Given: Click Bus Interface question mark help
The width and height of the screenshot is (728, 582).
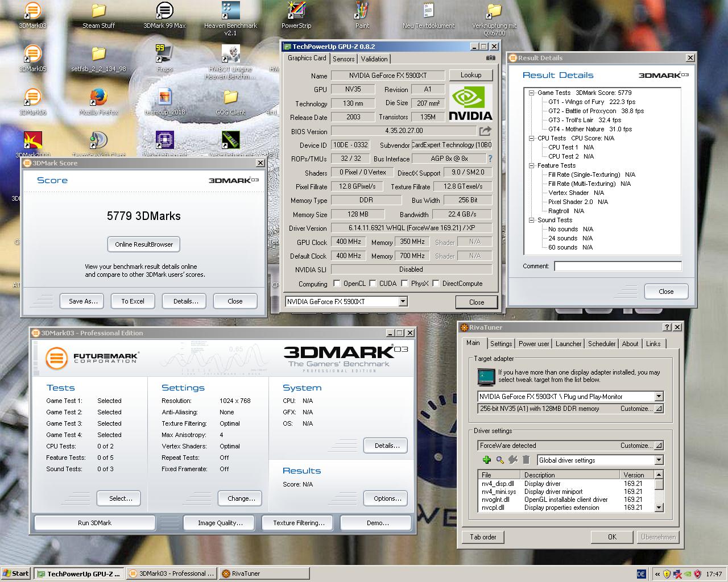Looking at the screenshot, I should [490, 159].
